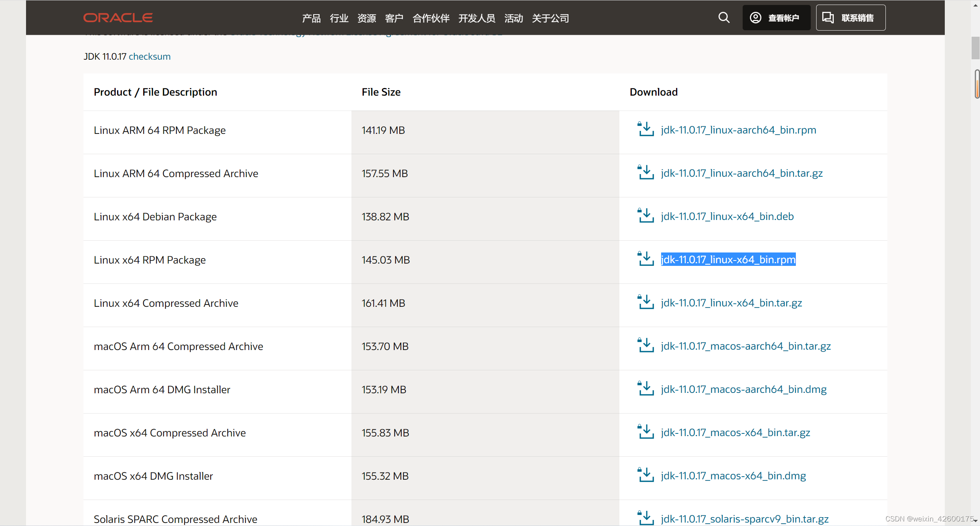The height and width of the screenshot is (526, 980).
Task: Click the '145.03 MB' file size cell
Action: click(x=485, y=262)
